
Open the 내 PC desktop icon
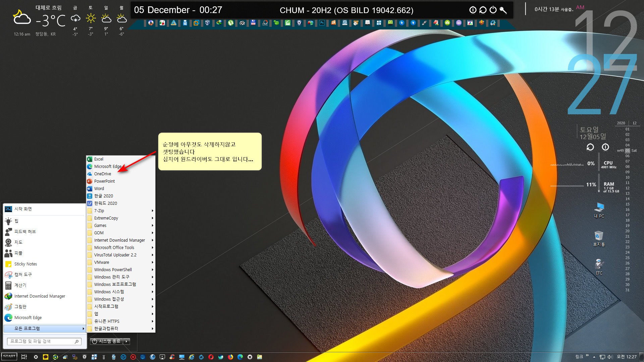point(599,210)
